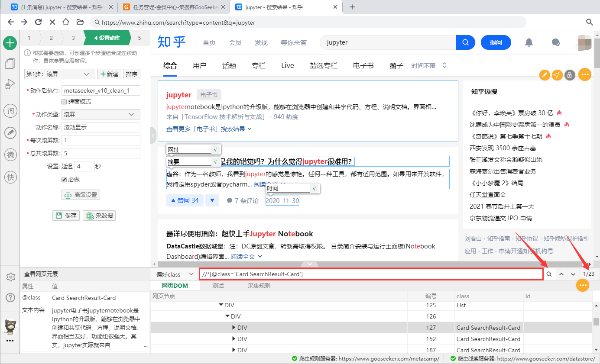This screenshot has width=600, height=364.
Task: Open the 动作类型 滚屏 dropdown
Action: coord(101,114)
